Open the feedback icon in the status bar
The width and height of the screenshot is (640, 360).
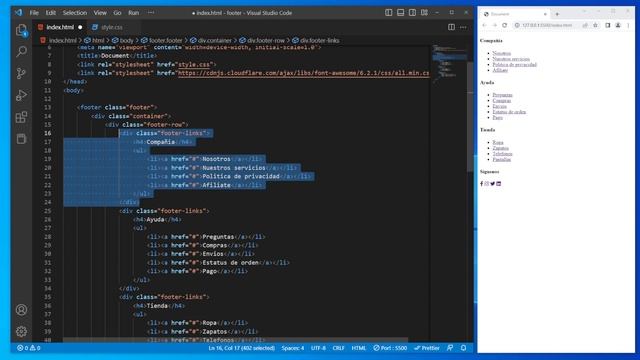[450, 348]
